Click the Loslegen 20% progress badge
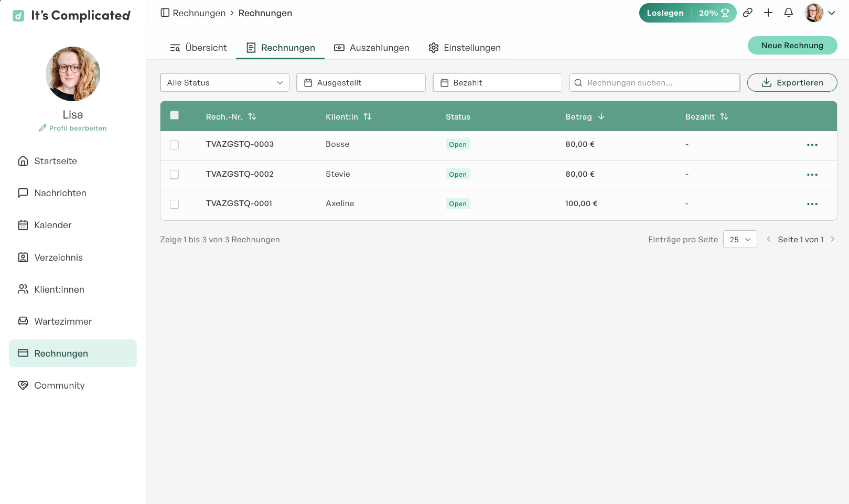Viewport: 849px width, 504px height. click(x=687, y=13)
